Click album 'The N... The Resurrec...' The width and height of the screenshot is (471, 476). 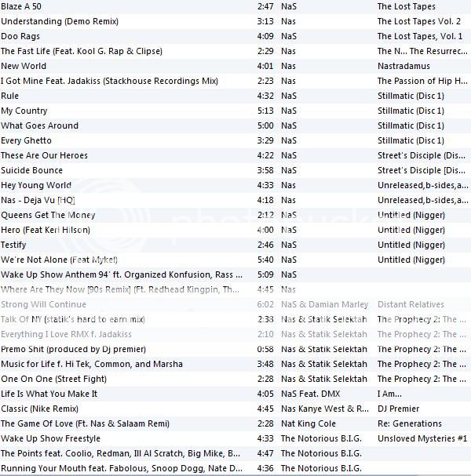pos(422,51)
